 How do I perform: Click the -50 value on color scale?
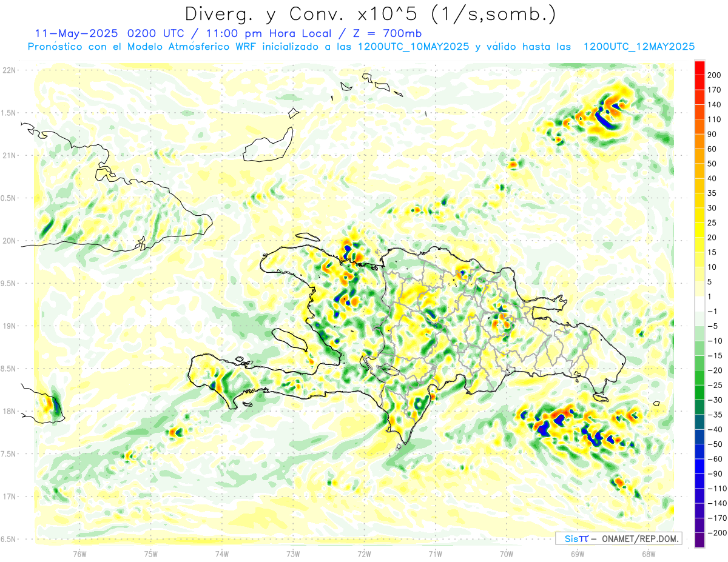pos(714,444)
